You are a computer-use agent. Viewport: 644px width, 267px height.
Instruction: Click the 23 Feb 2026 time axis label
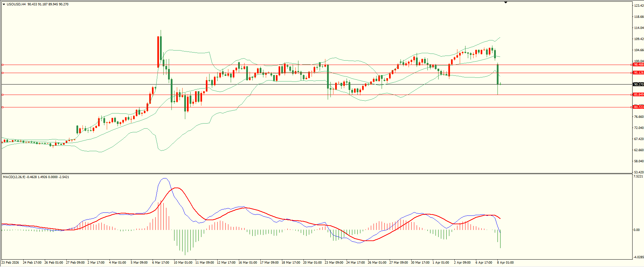(x=10, y=263)
